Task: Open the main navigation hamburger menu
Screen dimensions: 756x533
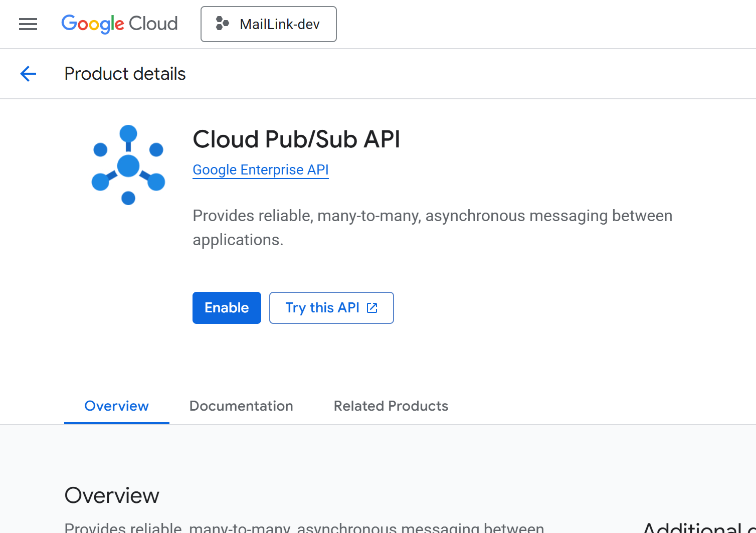Action: 28,24
